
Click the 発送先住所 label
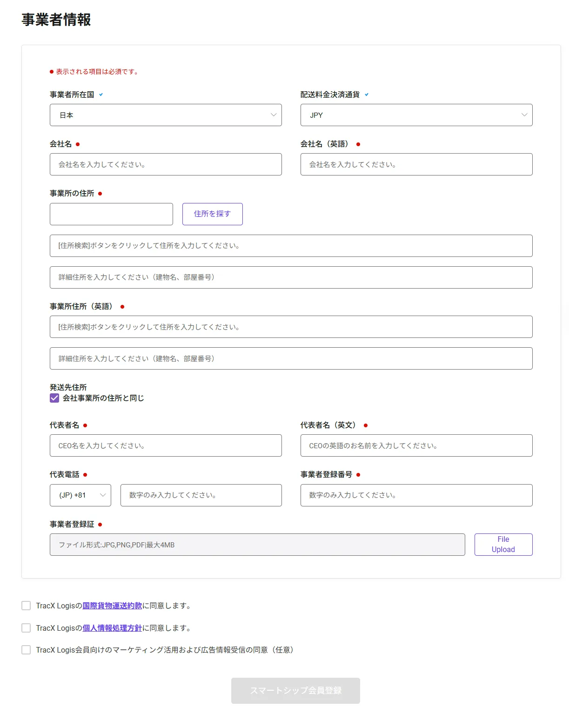[68, 387]
